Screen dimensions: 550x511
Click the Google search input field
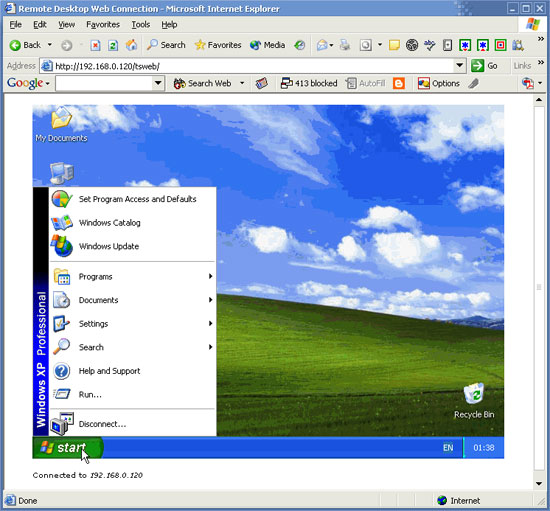click(x=104, y=83)
